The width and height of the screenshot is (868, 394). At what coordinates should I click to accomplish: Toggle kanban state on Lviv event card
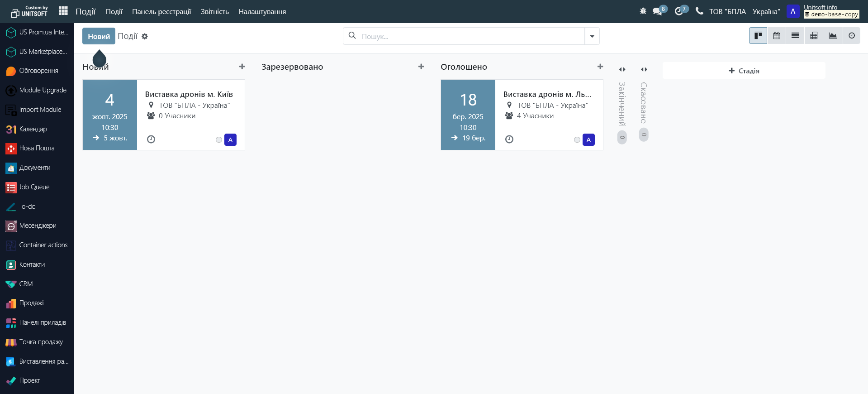tap(577, 140)
